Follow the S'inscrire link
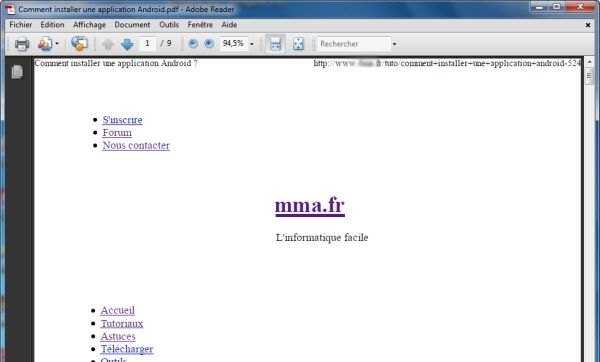This screenshot has width=600, height=362. click(x=122, y=120)
